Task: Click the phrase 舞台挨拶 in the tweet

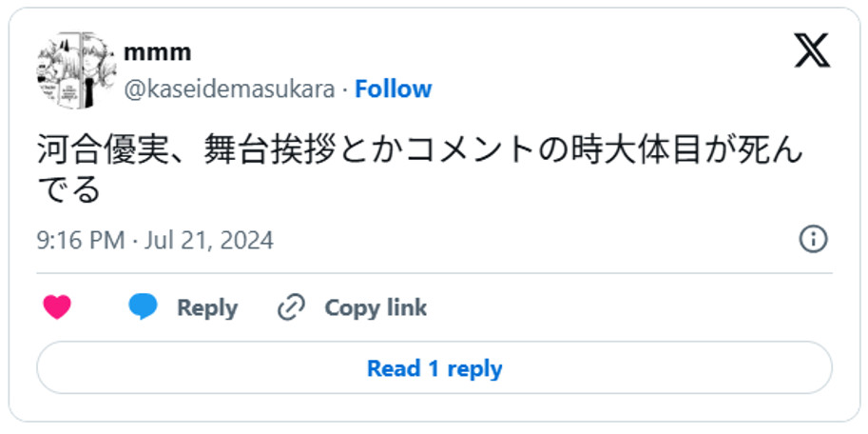Action: (x=268, y=151)
